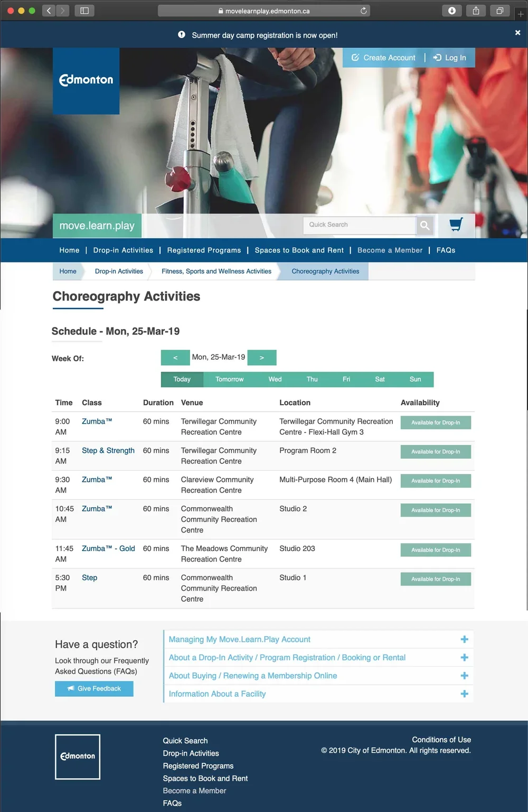Screen dimensions: 528x812
Task: Open the Step & Strength class link
Action: pyautogui.click(x=108, y=451)
